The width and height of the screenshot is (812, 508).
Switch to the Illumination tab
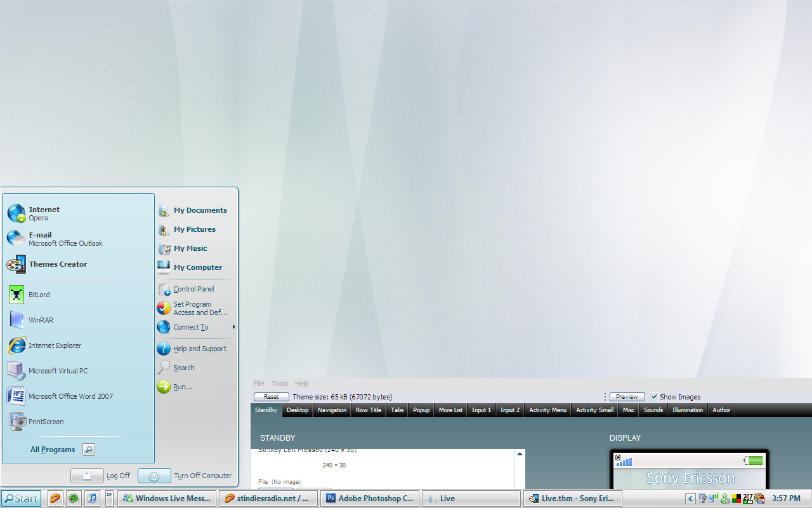click(688, 410)
